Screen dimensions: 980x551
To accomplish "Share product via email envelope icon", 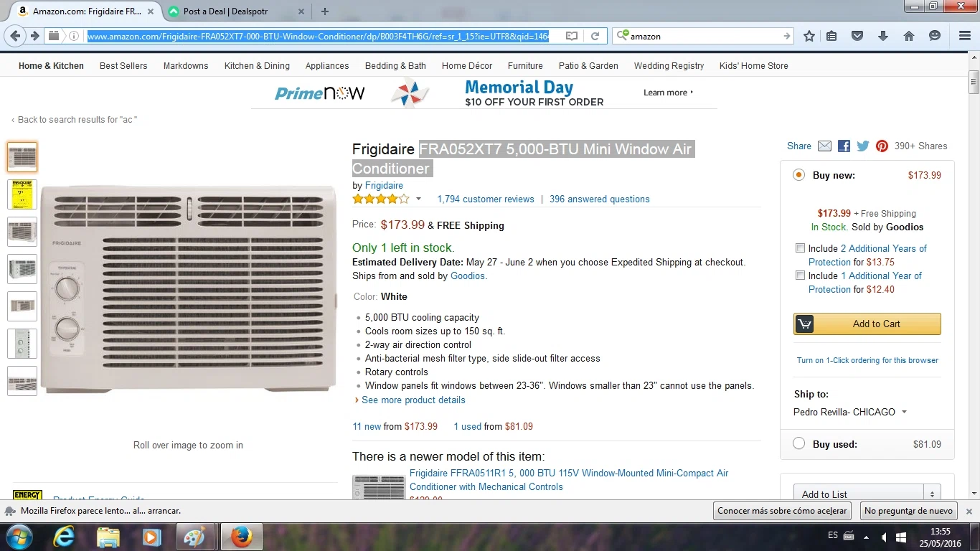I will 824,146.
